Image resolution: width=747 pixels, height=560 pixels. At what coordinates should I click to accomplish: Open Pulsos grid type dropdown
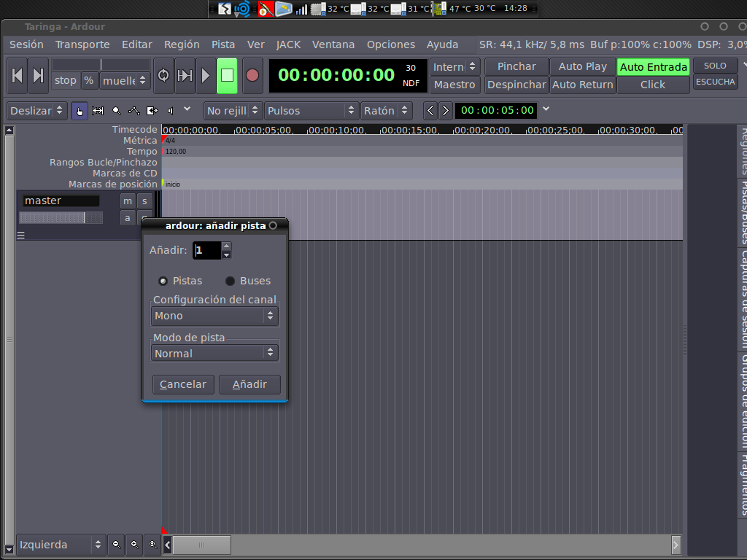(x=311, y=111)
